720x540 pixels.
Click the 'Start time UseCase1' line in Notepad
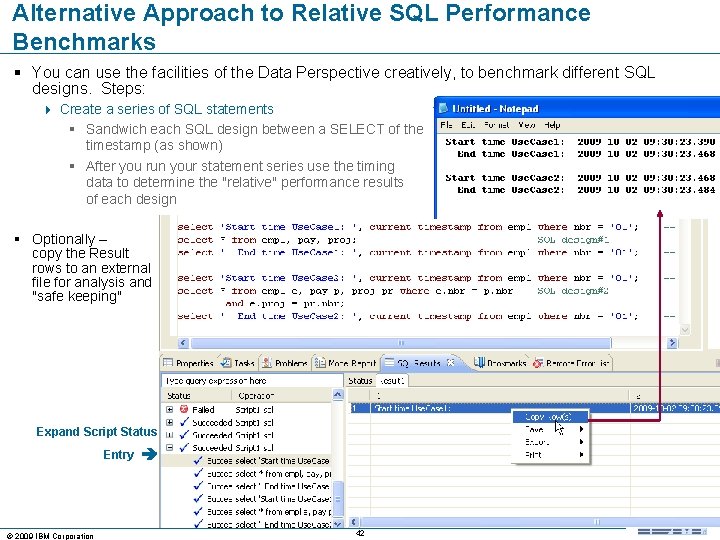click(580, 142)
